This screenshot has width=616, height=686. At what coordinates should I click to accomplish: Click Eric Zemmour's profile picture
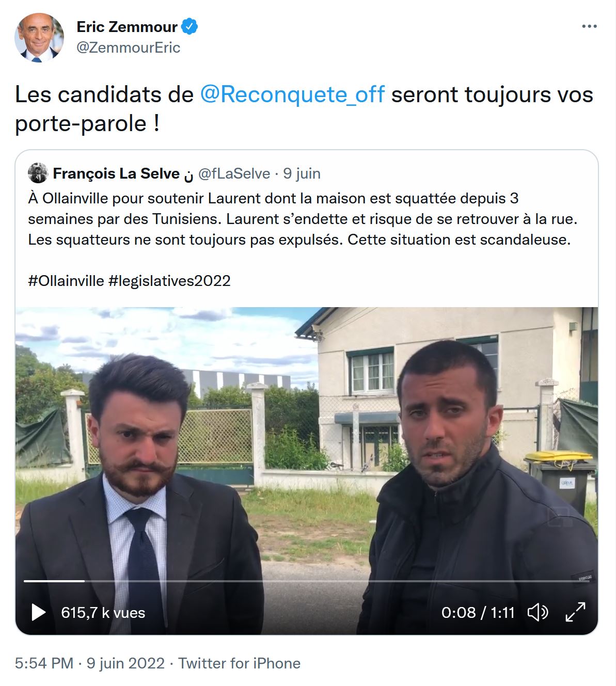coord(39,38)
